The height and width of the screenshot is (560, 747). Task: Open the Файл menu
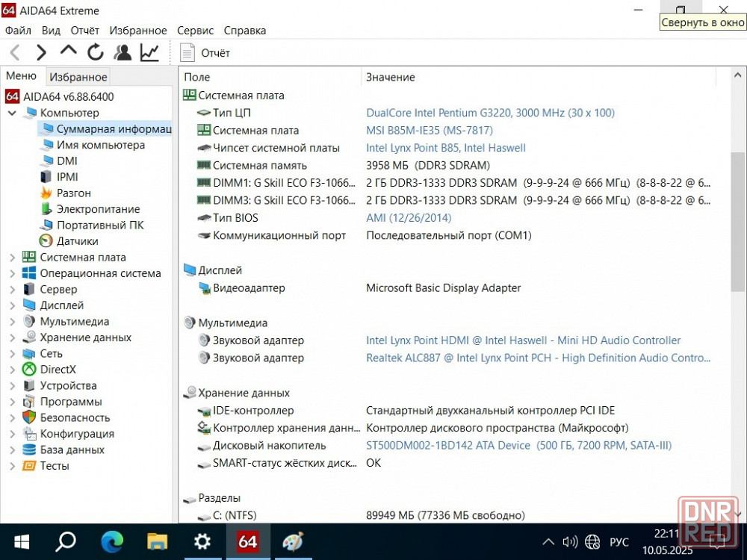[18, 31]
